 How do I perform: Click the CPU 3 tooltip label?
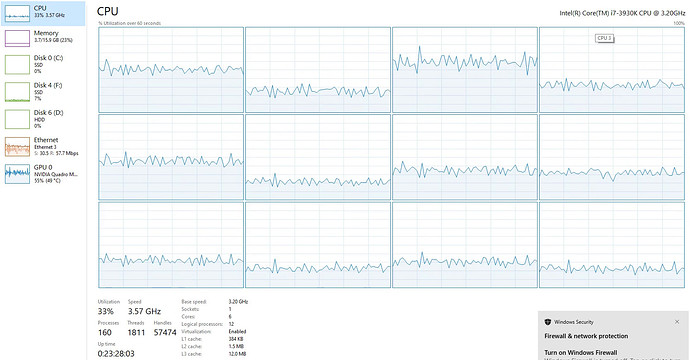pos(604,38)
